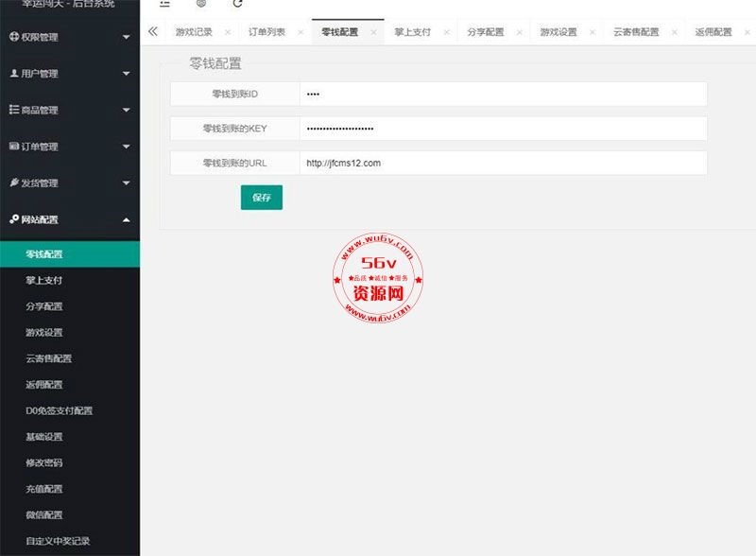Open 分享配置 in the sidebar

click(70, 306)
